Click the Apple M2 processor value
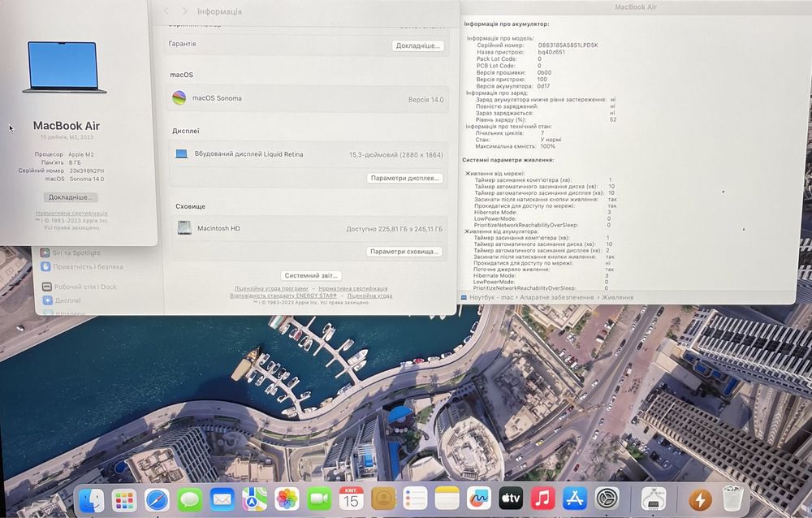 (x=80, y=154)
